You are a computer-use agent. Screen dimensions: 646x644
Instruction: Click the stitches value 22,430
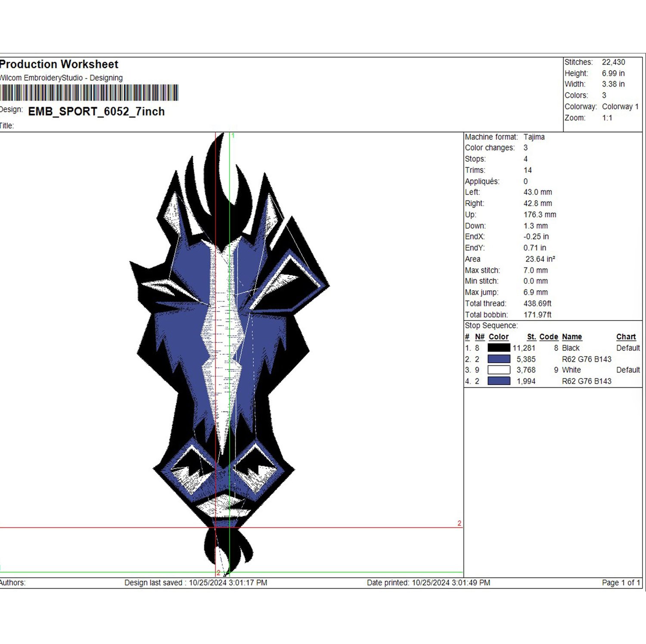click(x=613, y=62)
